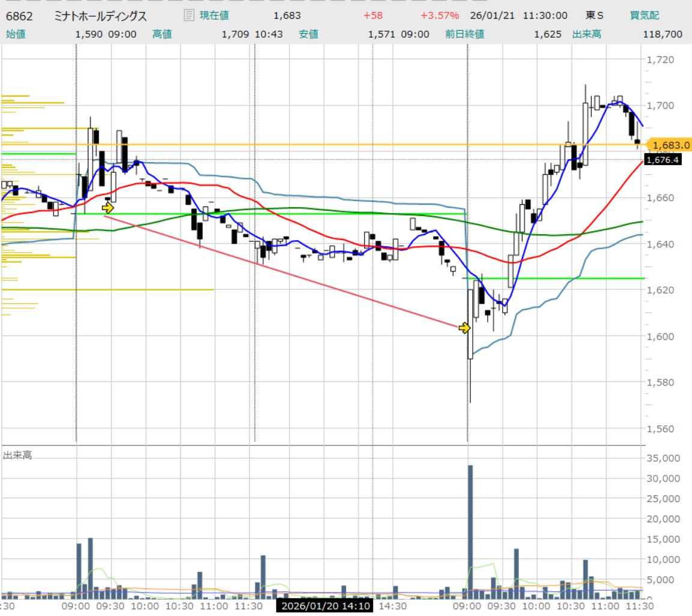This screenshot has width=692, height=616.
Task: Click the document icon beside 現在値
Action: (x=189, y=16)
